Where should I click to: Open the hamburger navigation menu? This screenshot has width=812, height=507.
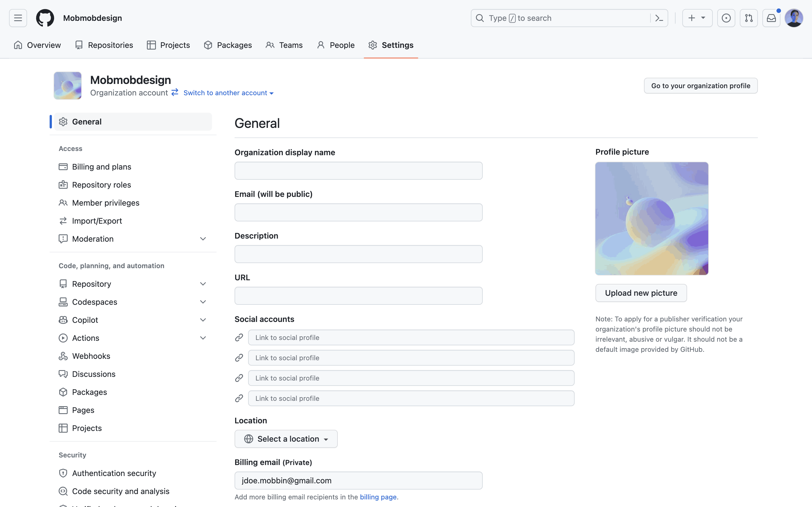pyautogui.click(x=18, y=18)
